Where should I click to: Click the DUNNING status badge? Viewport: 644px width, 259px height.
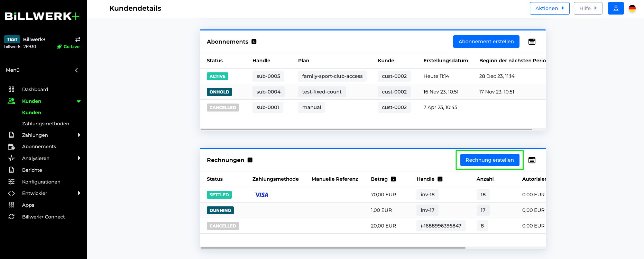coord(220,210)
